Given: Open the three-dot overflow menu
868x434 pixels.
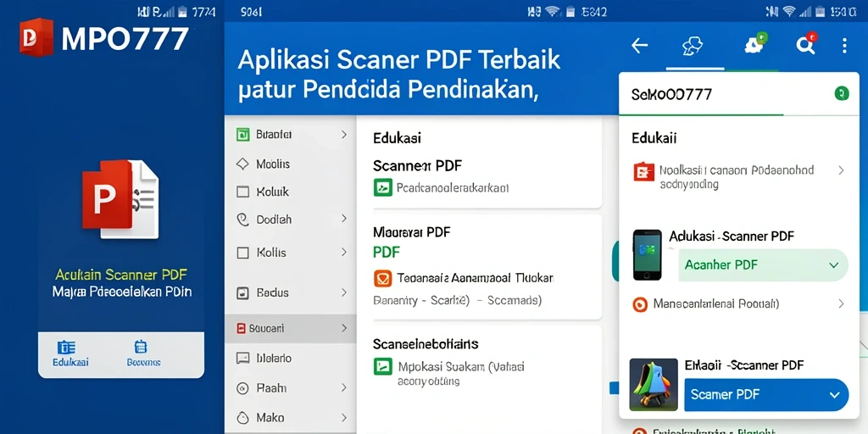Looking at the screenshot, I should point(844,46).
